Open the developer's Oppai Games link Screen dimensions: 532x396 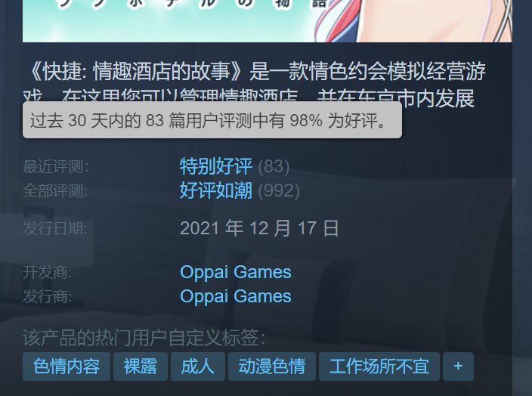point(236,272)
